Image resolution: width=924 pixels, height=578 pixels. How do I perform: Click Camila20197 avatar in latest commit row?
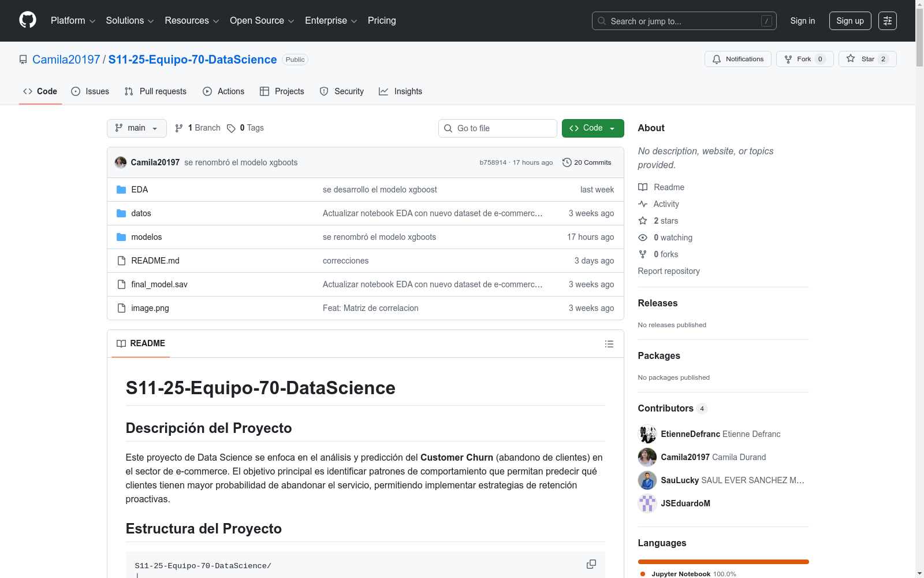[121, 162]
